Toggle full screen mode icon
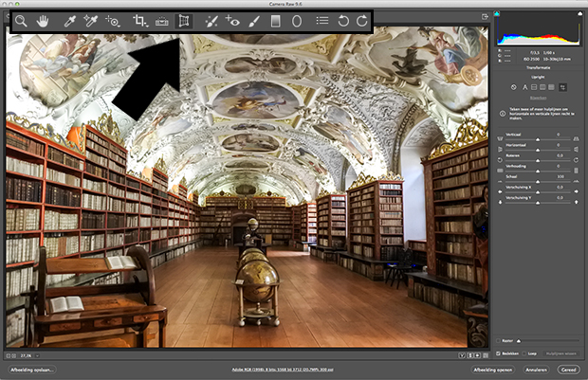Screen dimensions: 588x380 (x=485, y=16)
